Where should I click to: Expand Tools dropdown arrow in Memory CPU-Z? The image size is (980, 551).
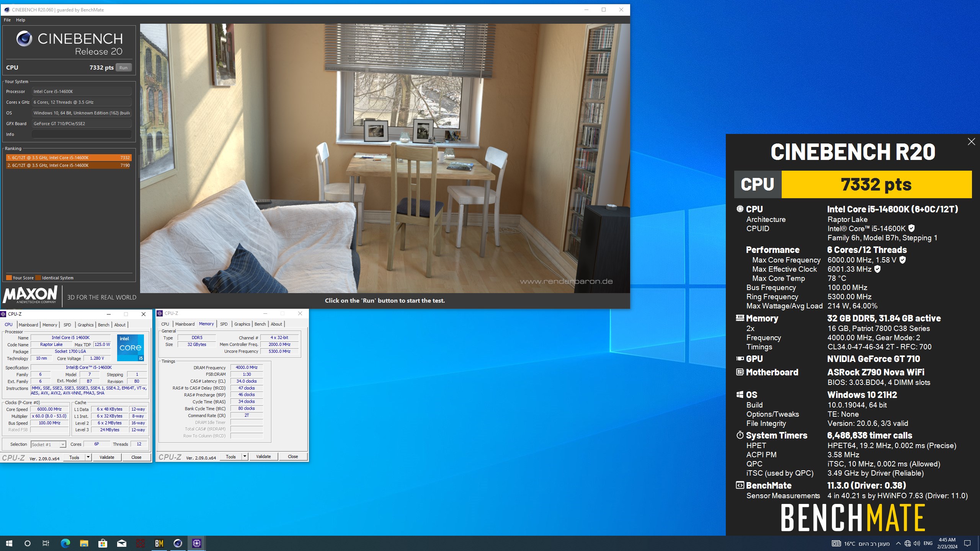(245, 456)
